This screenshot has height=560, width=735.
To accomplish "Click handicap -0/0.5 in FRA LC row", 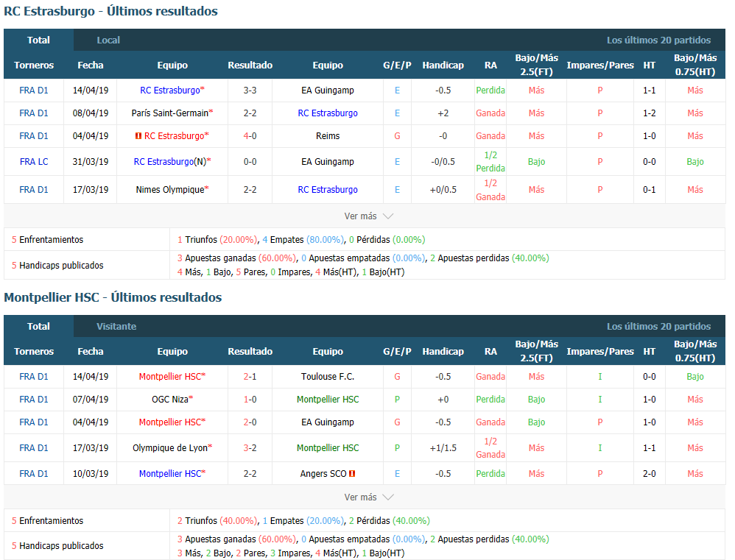I will (443, 162).
